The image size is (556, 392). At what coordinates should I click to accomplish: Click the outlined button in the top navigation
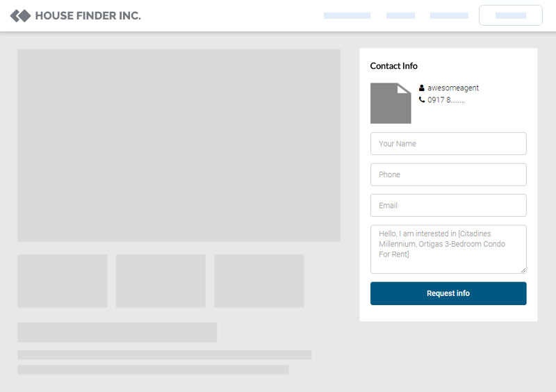coord(511,15)
